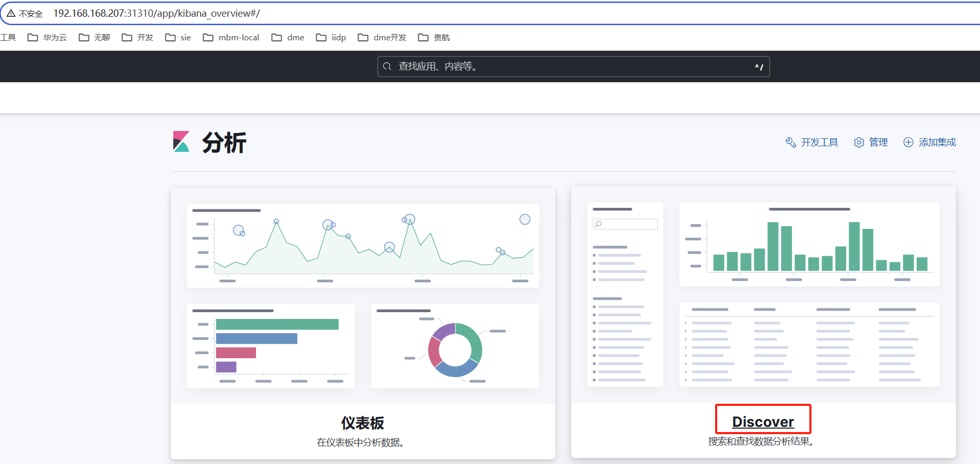980x464 pixels.
Task: Click the Discover preview illustration
Action: (x=763, y=295)
